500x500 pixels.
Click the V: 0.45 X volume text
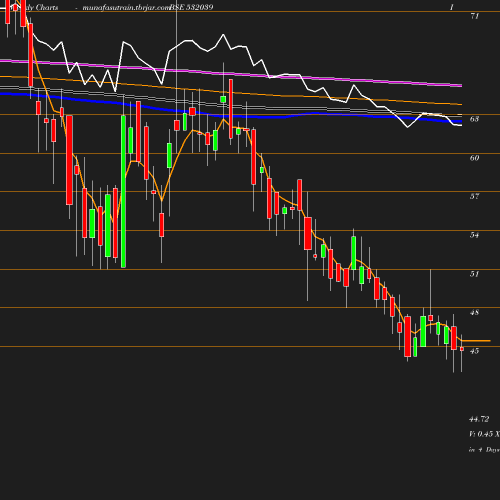[484, 434]
